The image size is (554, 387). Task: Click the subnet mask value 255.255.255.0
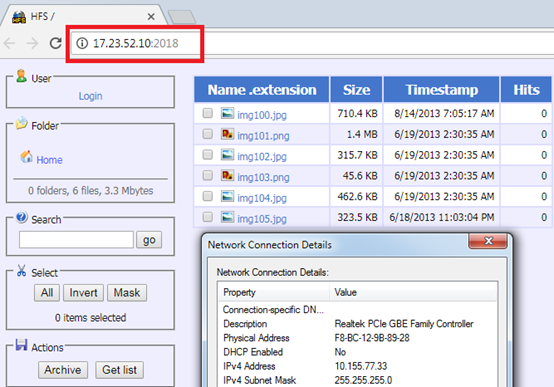(363, 380)
